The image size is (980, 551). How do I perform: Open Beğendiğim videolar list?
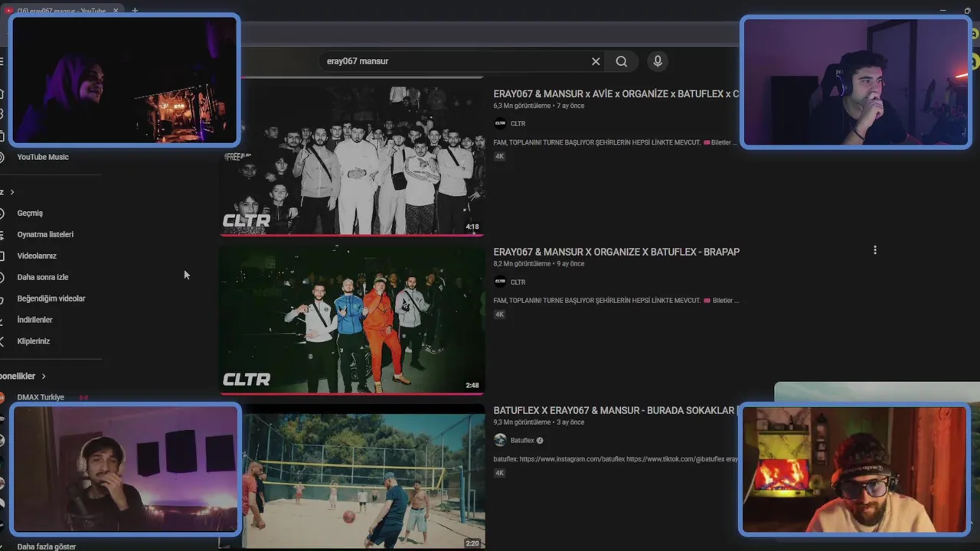pos(51,299)
